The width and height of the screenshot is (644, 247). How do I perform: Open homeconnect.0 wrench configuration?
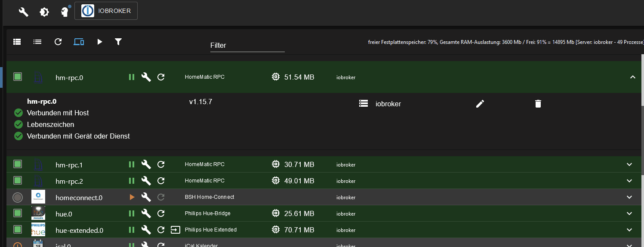146,197
